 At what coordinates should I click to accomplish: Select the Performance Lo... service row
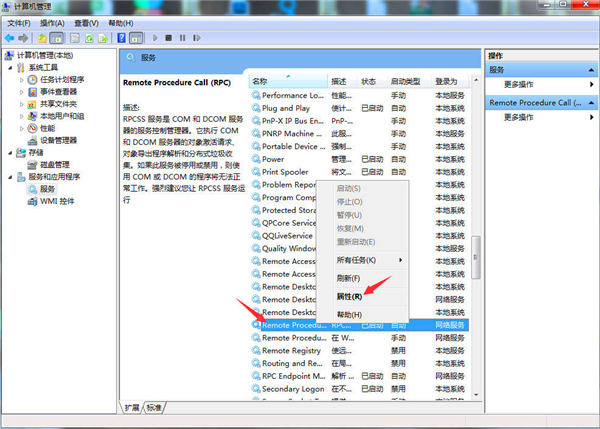point(360,95)
